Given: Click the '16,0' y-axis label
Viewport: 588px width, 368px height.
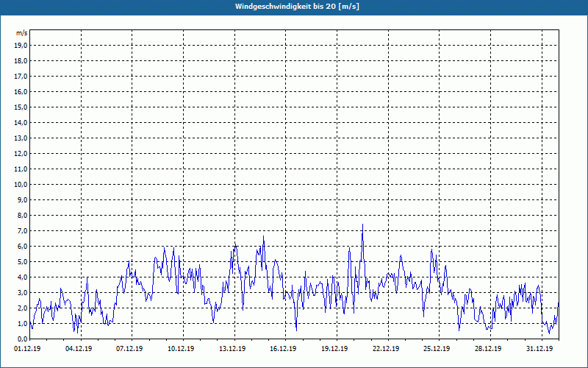Looking at the screenshot, I should click(x=21, y=91).
